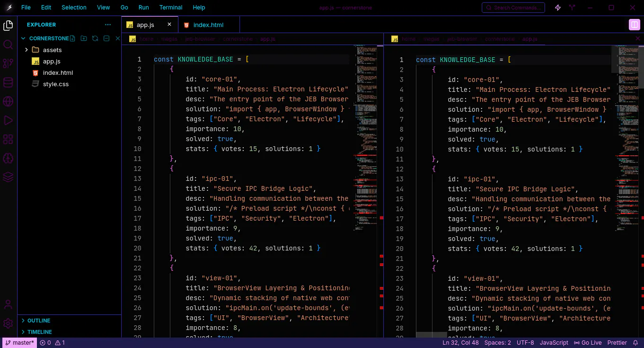This screenshot has height=348, width=644.
Task: Click the branch fork icon in the title bar
Action: (x=573, y=8)
